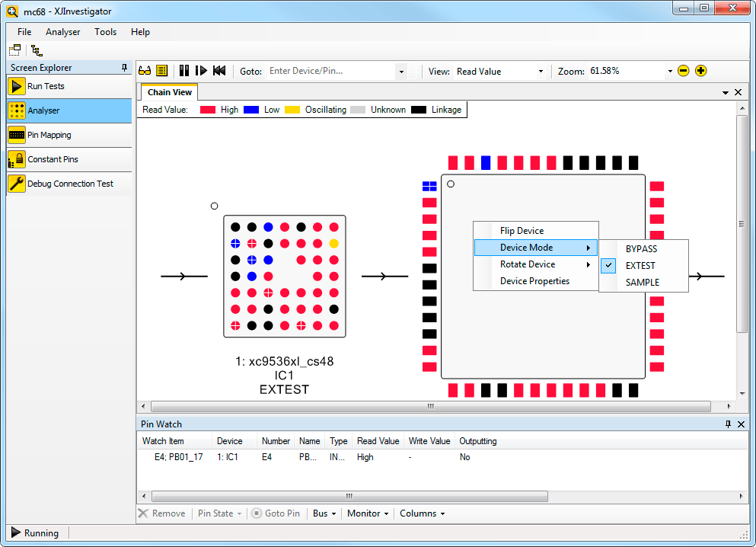Click the Remove button in Pin Watch
The width and height of the screenshot is (756, 547).
(x=161, y=513)
